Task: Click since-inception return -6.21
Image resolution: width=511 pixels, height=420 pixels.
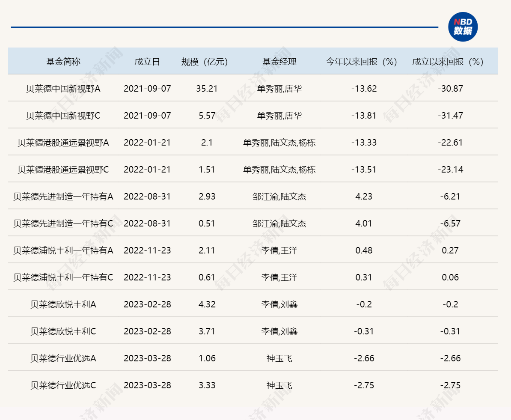Action: [450, 197]
